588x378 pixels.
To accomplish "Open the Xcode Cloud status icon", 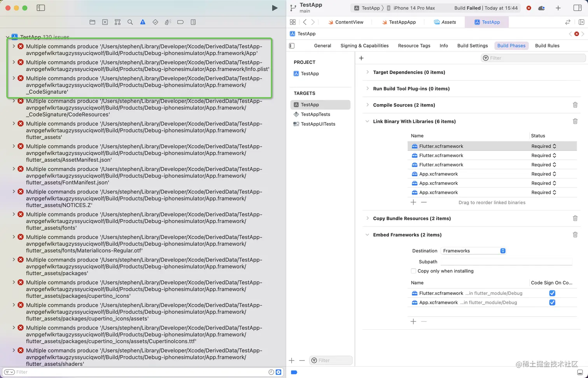I will (541, 8).
